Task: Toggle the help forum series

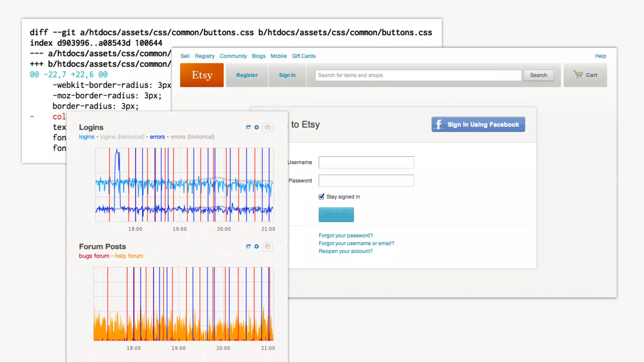Action: [x=129, y=256]
